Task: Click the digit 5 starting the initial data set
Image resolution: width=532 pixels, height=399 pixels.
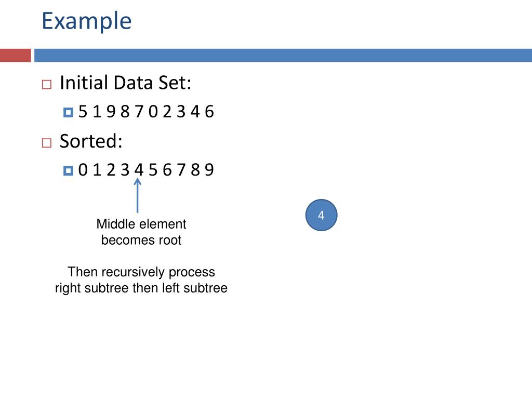Action: 83,112
